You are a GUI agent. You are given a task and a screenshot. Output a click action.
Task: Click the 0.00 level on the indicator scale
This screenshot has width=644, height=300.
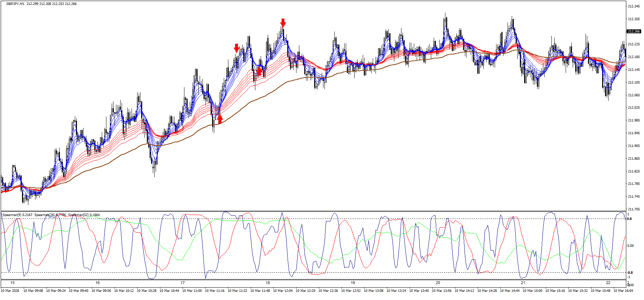coord(631,246)
